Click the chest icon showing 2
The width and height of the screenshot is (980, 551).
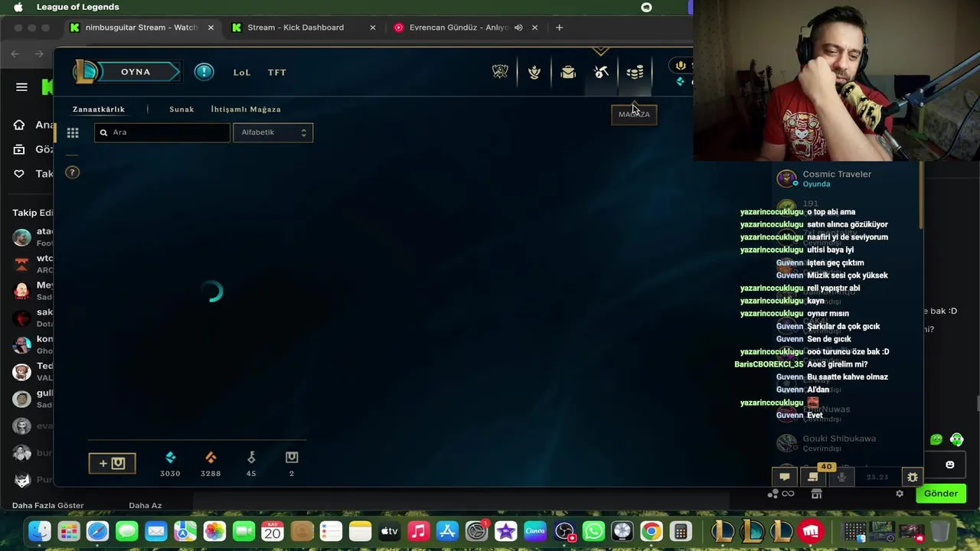(x=292, y=457)
